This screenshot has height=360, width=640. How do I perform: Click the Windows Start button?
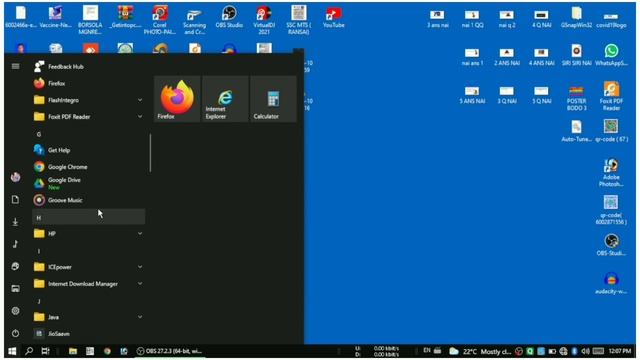pyautogui.click(x=12, y=351)
